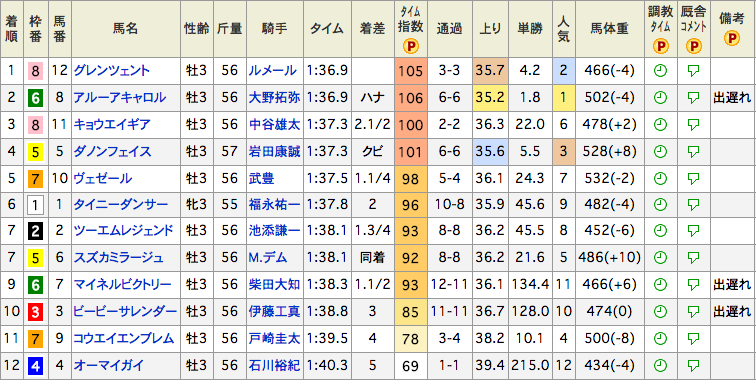This screenshot has width=756, height=380.
Task: Open training time clock icon for ダノンフェイス
Action: click(660, 152)
